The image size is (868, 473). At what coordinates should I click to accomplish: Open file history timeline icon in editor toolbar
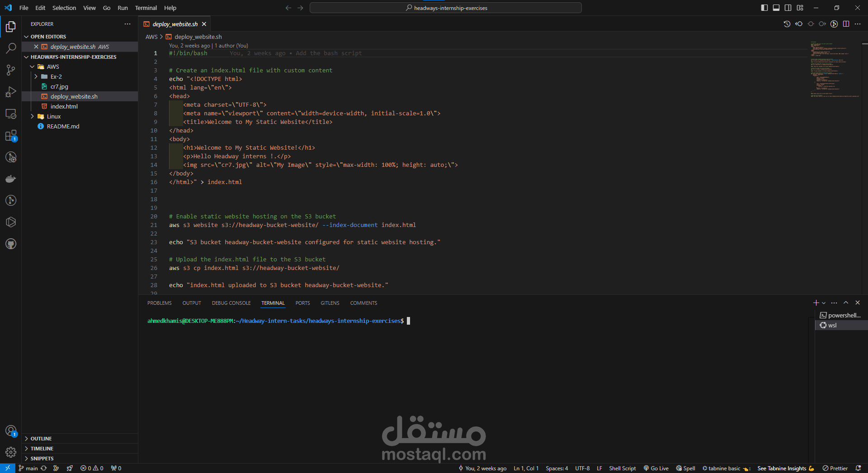(x=787, y=24)
